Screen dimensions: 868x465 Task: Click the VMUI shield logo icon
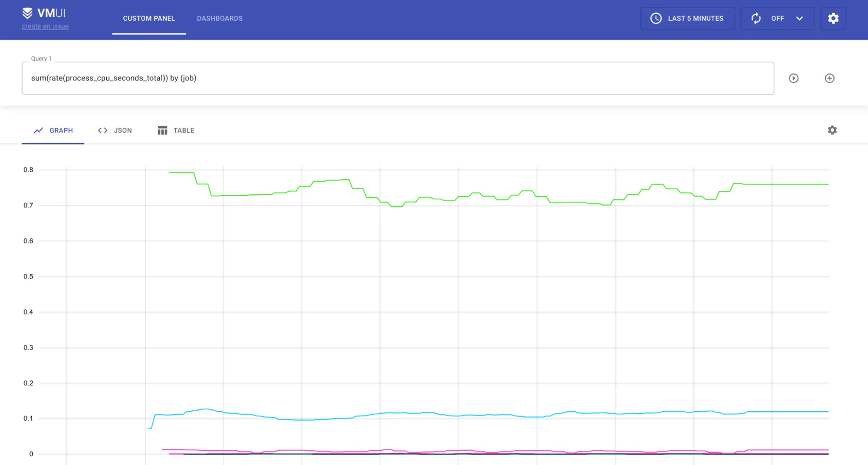(27, 13)
